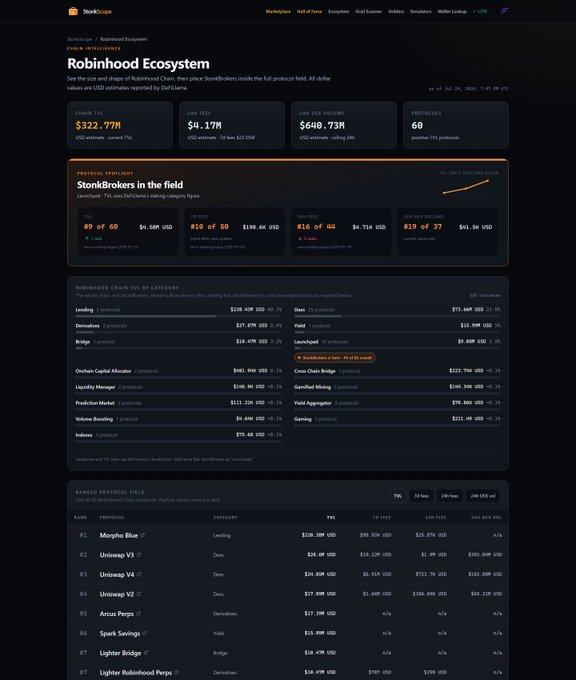Screen dimensions: 576x680
Task: Open Uniswap V2 external link icon
Action: pos(139,594)
